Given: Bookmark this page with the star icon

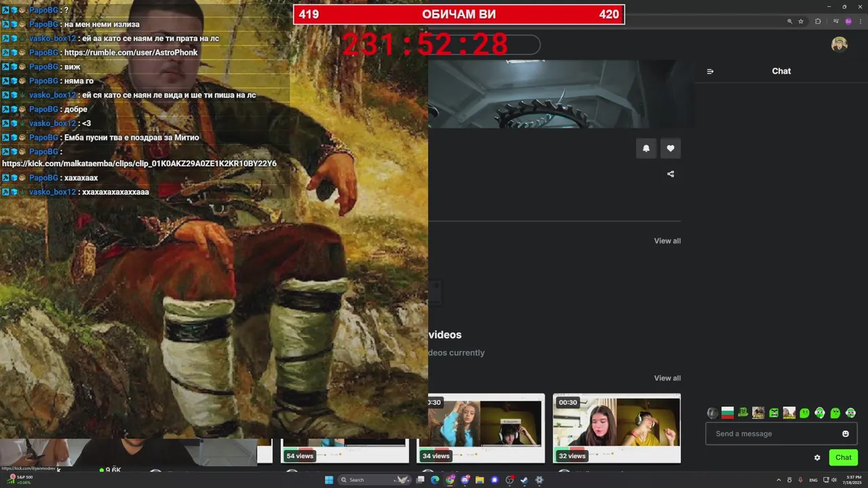Looking at the screenshot, I should point(801,22).
